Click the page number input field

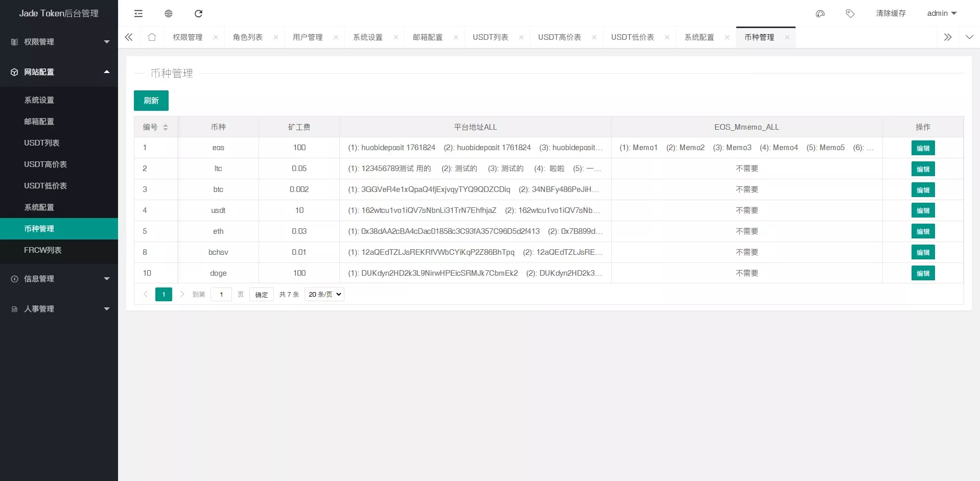pyautogui.click(x=221, y=294)
